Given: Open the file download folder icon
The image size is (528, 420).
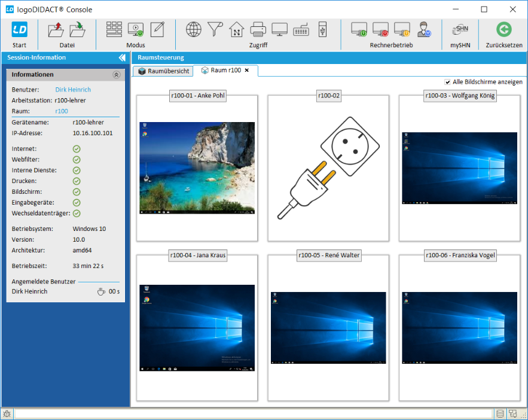Looking at the screenshot, I should (x=78, y=30).
